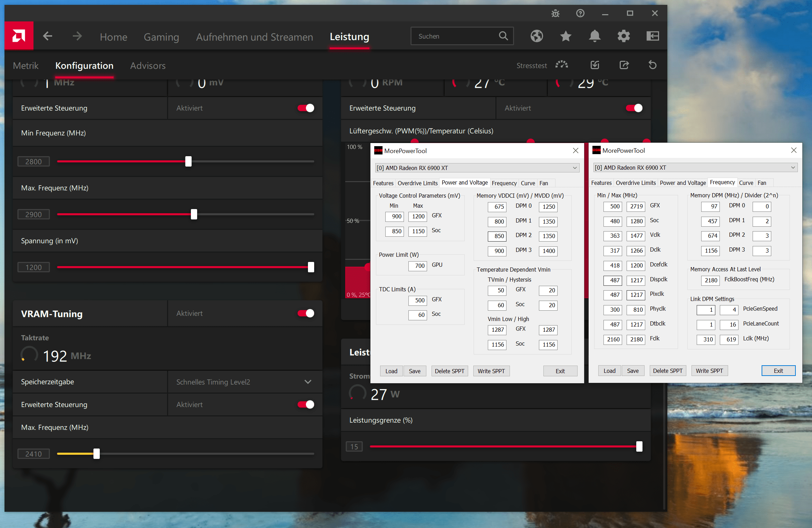Open favorites star icon
Image resolution: width=812 pixels, height=528 pixels.
(565, 36)
